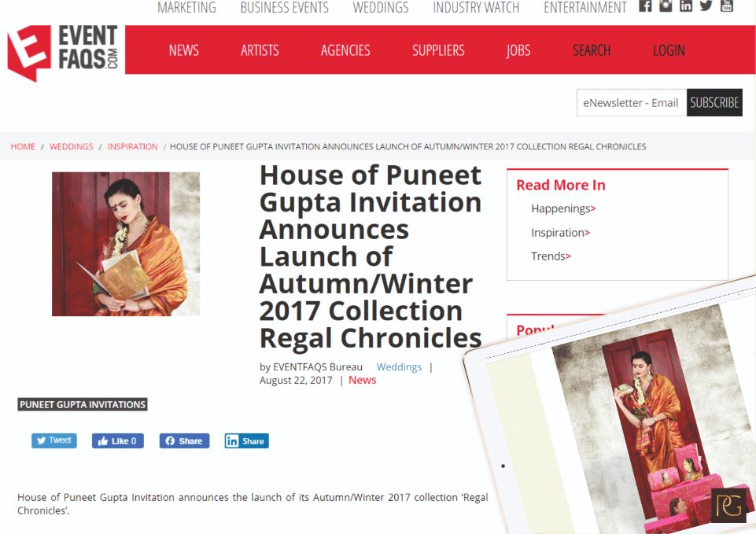Go to HOME in the breadcrumb

tap(23, 146)
